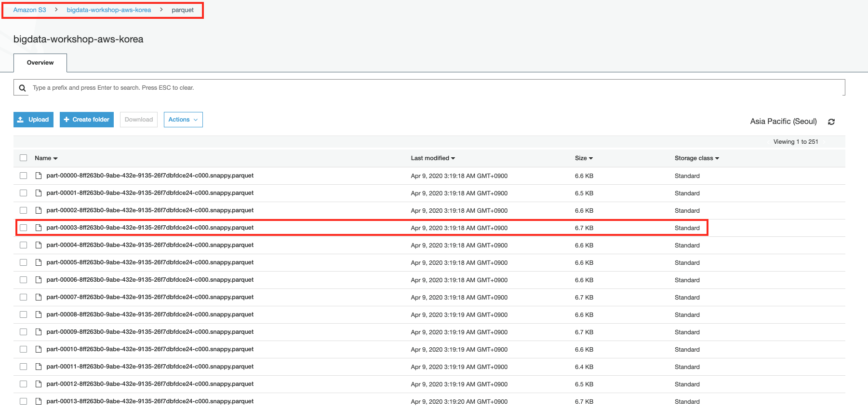Sort by Last modified column

point(432,158)
